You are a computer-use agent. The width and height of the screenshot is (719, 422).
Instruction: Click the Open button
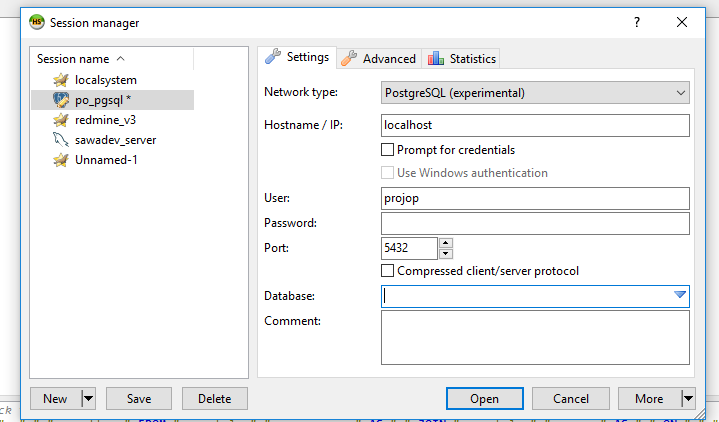pyautogui.click(x=485, y=399)
